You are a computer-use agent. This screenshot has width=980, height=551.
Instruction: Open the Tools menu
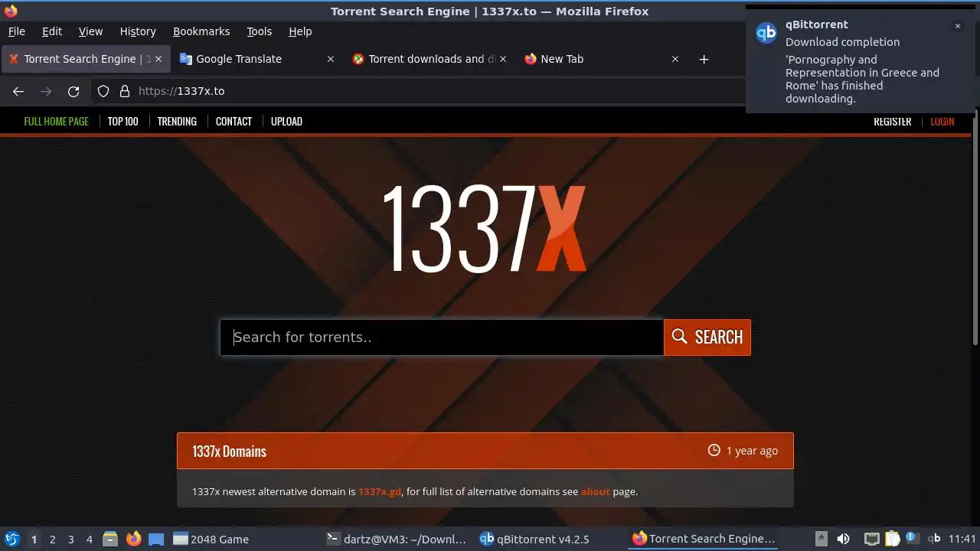(x=259, y=31)
